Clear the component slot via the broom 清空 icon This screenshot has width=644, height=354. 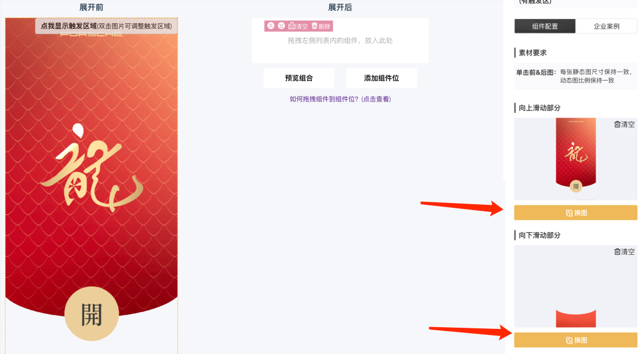tap(298, 26)
